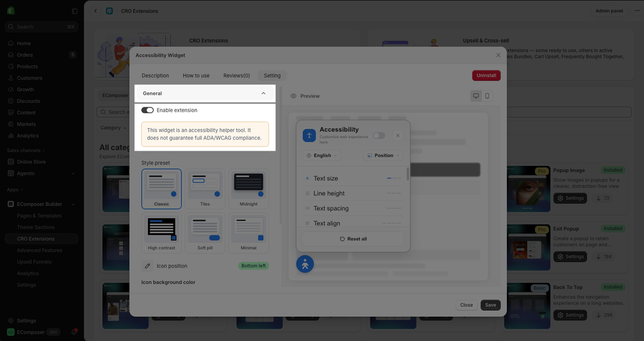Toggle the sidebar collapse icon

coord(74,11)
